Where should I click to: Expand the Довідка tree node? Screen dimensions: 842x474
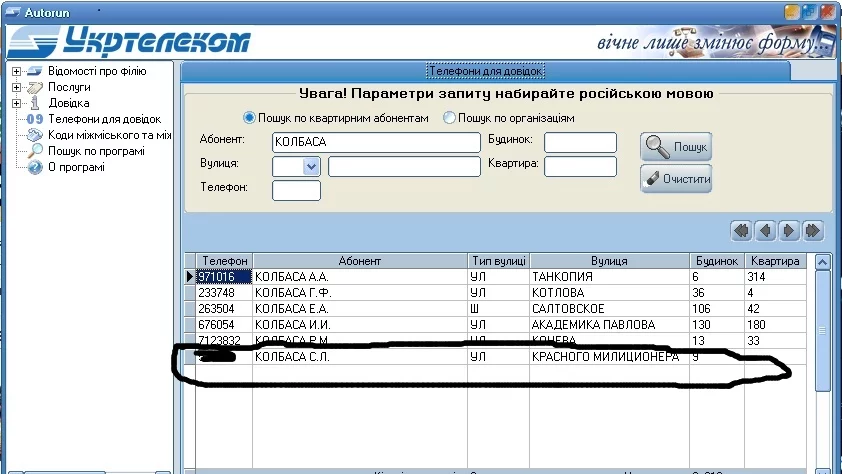pos(16,103)
